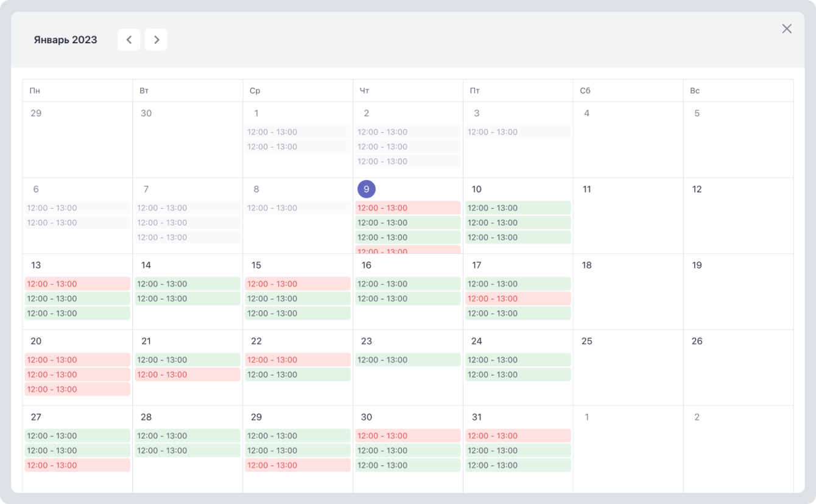The width and height of the screenshot is (816, 504).
Task: Select the red slot on January 27
Action: [77, 466]
